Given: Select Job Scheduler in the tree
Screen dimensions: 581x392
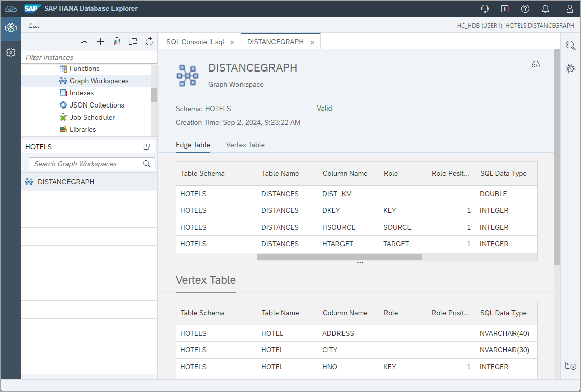Looking at the screenshot, I should (92, 117).
